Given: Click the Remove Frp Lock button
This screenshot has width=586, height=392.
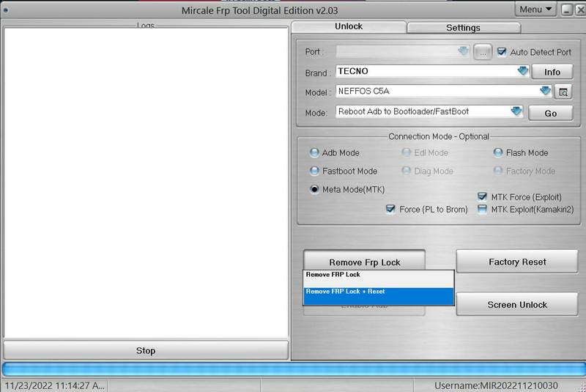Looking at the screenshot, I should [x=364, y=260].
